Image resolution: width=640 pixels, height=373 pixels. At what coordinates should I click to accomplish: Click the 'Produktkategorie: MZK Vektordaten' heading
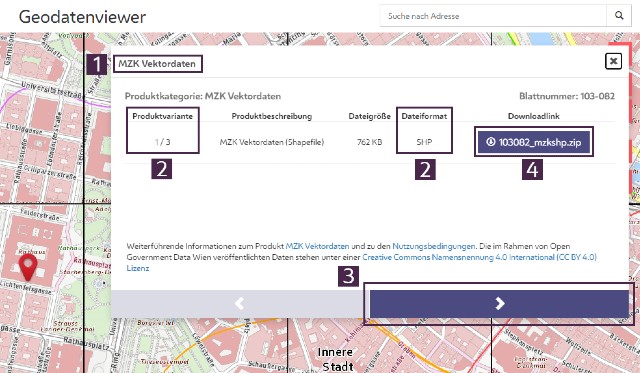[x=203, y=96]
